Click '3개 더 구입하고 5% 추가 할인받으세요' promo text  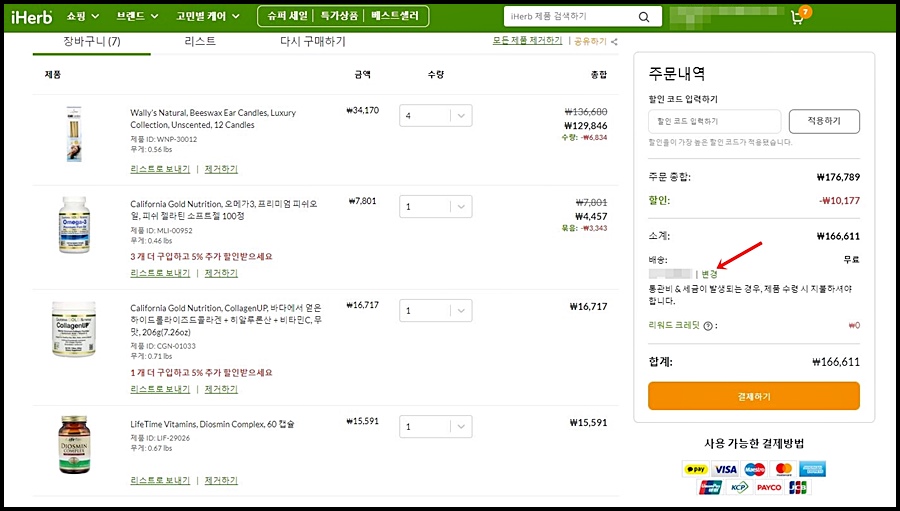tap(201, 257)
